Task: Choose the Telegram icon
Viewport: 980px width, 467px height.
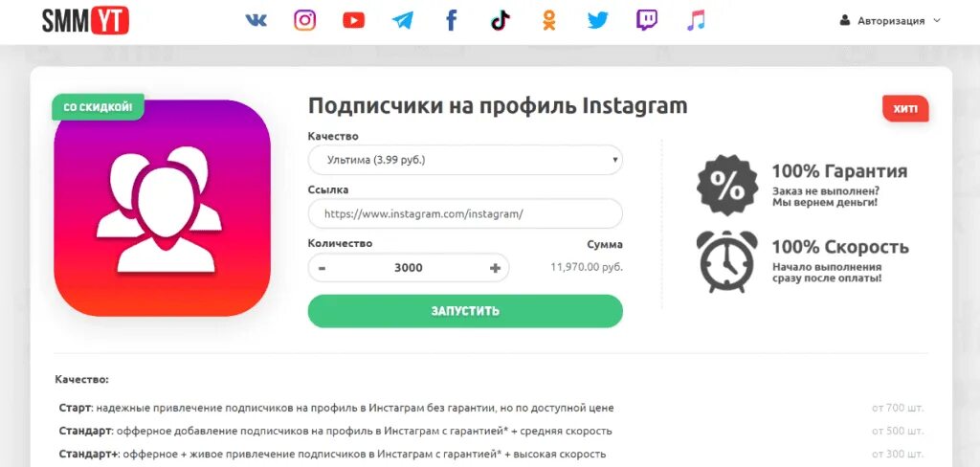Action: [x=403, y=21]
